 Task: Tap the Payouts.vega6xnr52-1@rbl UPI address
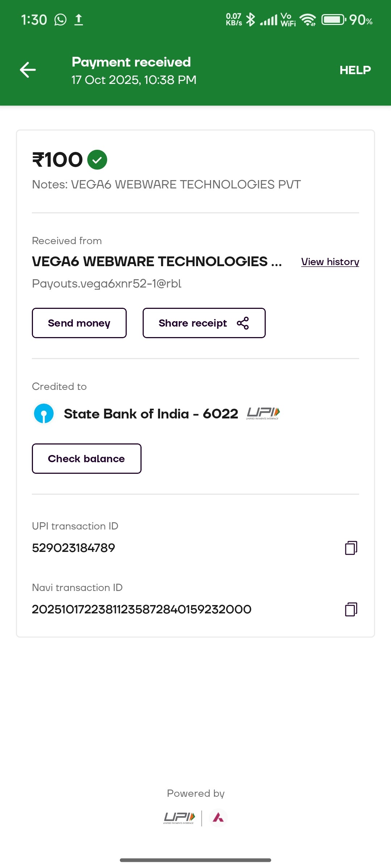(x=106, y=284)
